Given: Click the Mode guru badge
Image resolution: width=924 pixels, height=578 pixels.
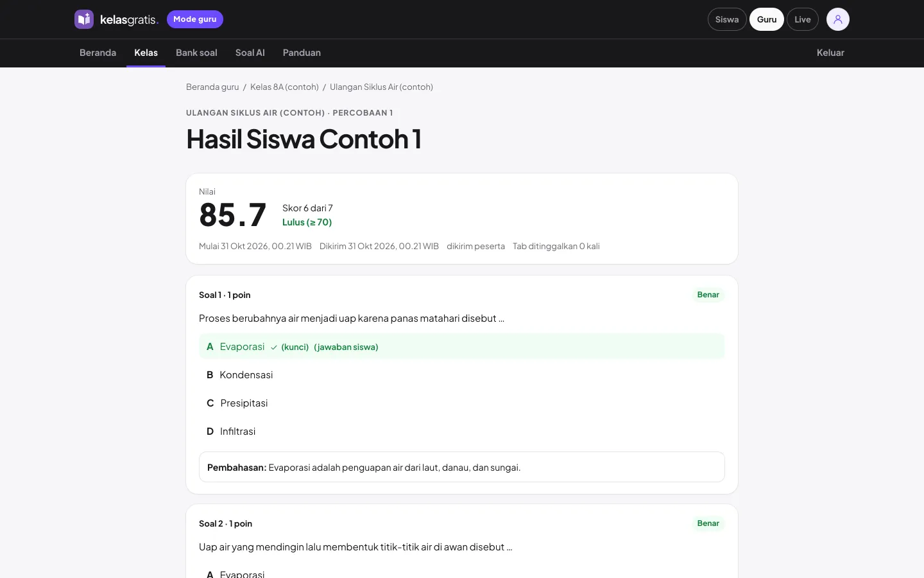Looking at the screenshot, I should 195,19.
